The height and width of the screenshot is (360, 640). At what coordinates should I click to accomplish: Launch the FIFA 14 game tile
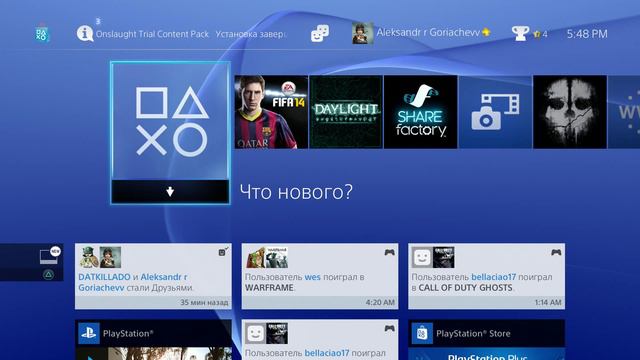click(x=271, y=112)
